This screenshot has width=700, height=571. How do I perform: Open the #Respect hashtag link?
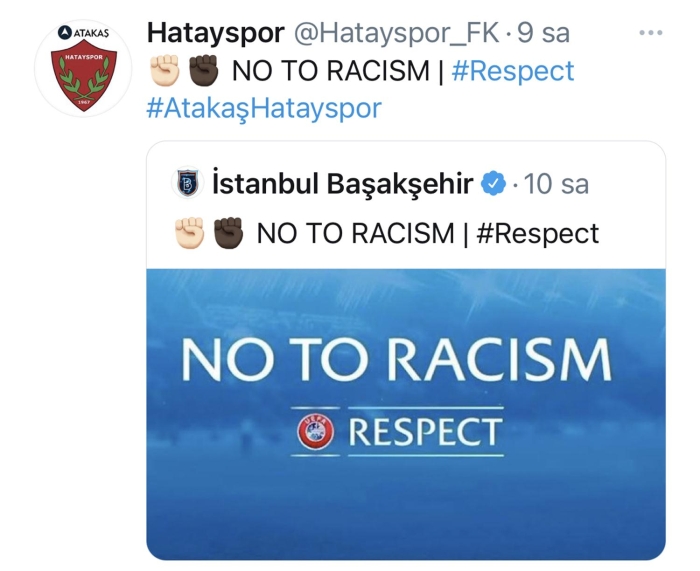[x=513, y=71]
